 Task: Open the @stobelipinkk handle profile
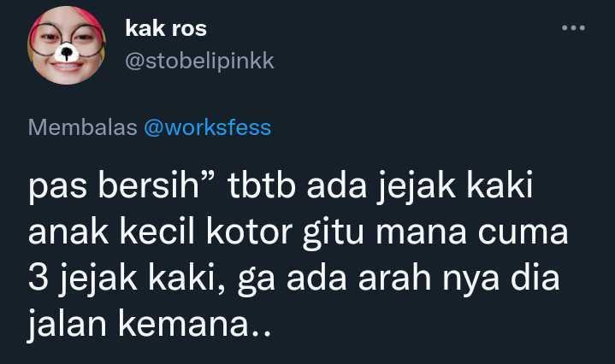199,62
